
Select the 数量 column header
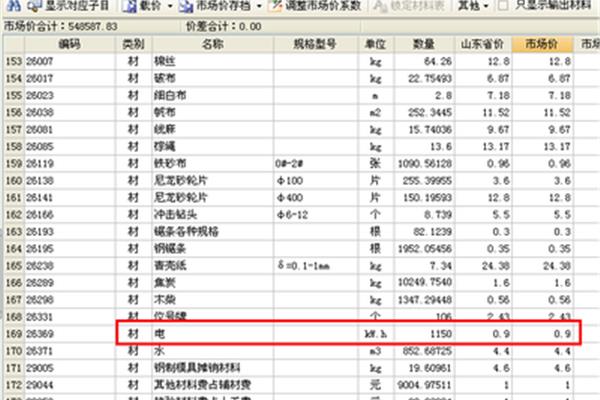(x=427, y=45)
